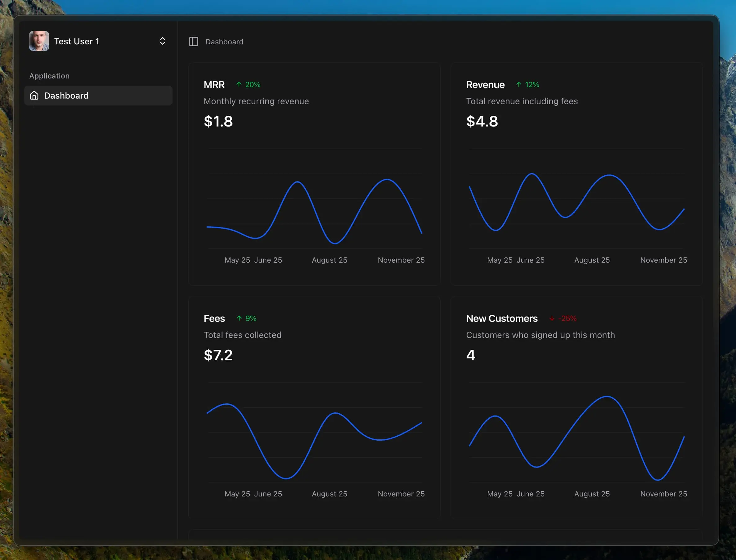The image size is (736, 560).
Task: Click New Customers red down arrow
Action: (552, 318)
